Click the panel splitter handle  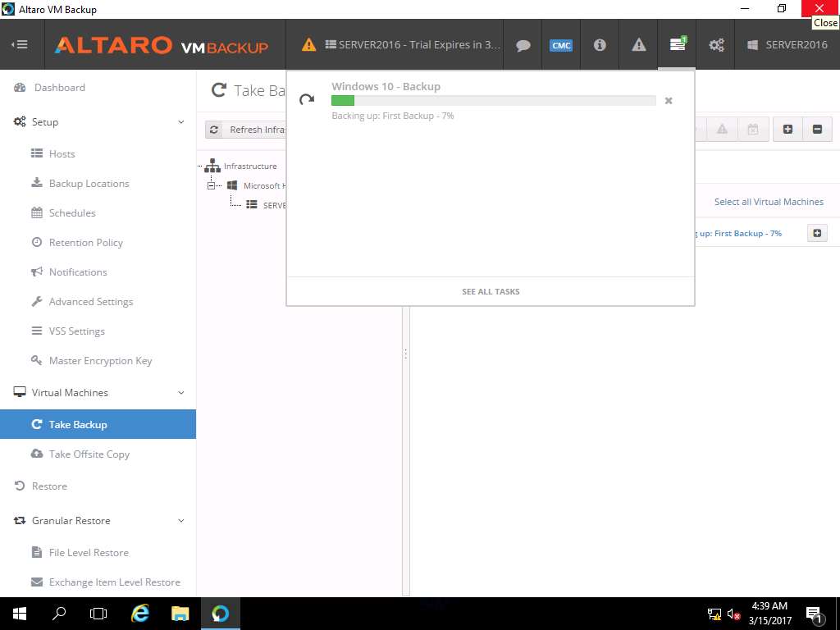(x=405, y=354)
